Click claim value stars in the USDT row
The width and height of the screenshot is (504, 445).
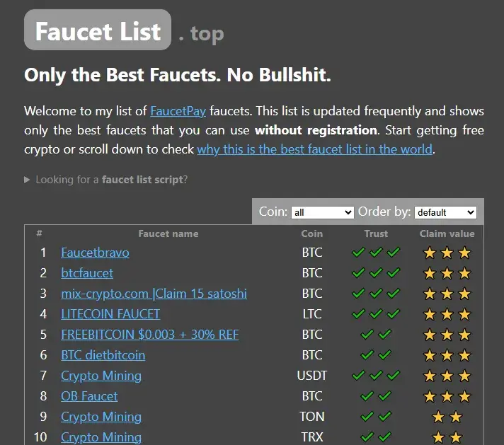pos(447,376)
